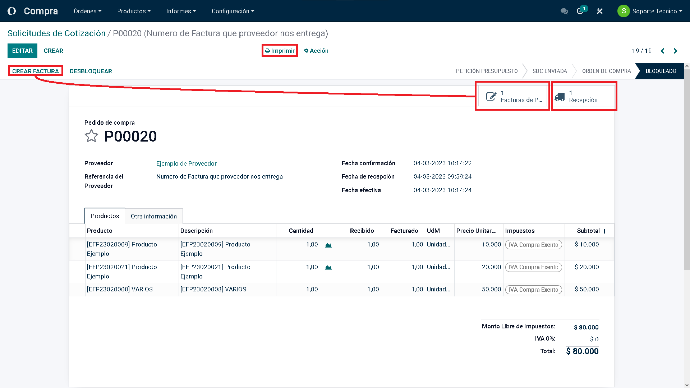The width and height of the screenshot is (690, 388).
Task: Open the Imprimir print dropdown
Action: [x=279, y=51]
